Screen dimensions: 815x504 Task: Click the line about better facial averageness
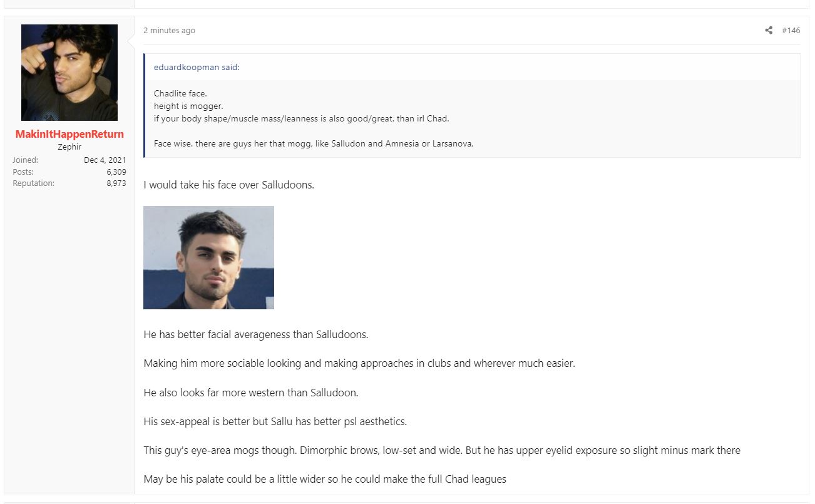click(256, 334)
